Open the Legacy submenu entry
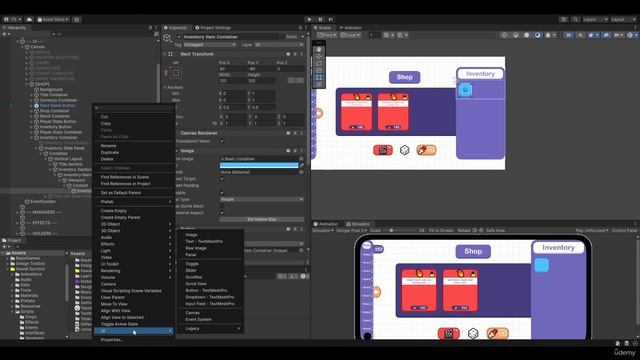The image size is (640, 360). (x=211, y=329)
